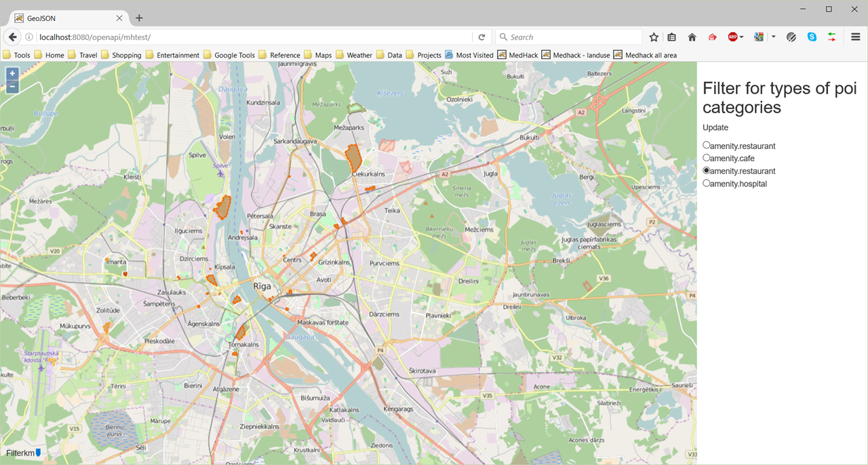Screen dimensions: 868x465
Task: Zoom in on the map
Action: [12, 73]
